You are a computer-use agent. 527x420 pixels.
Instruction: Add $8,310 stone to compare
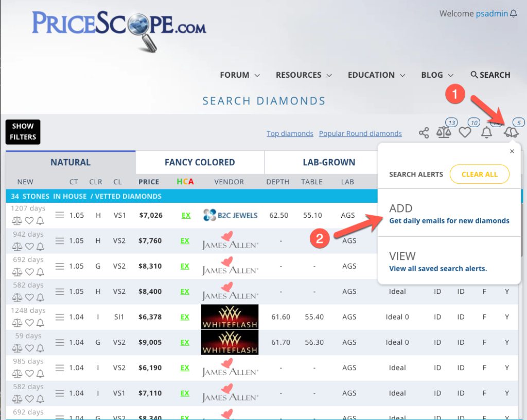pos(17,272)
